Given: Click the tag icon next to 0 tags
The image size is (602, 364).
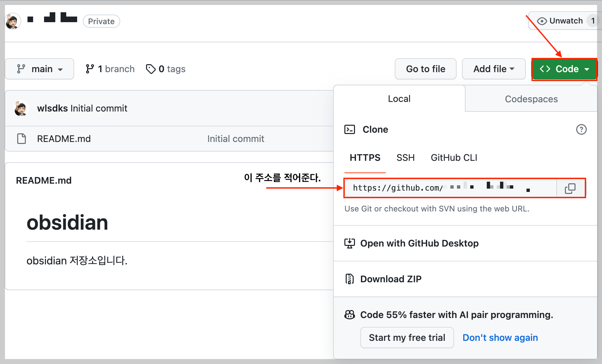Looking at the screenshot, I should [x=151, y=69].
